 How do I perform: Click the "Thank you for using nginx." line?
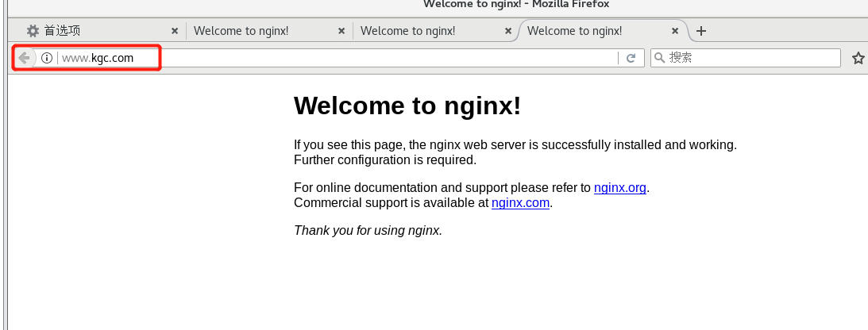368,231
